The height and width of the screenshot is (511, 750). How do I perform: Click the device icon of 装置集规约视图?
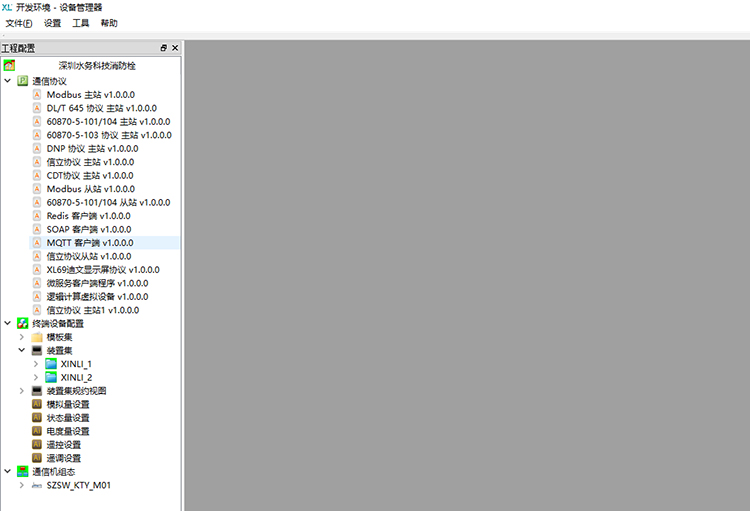(x=37, y=390)
